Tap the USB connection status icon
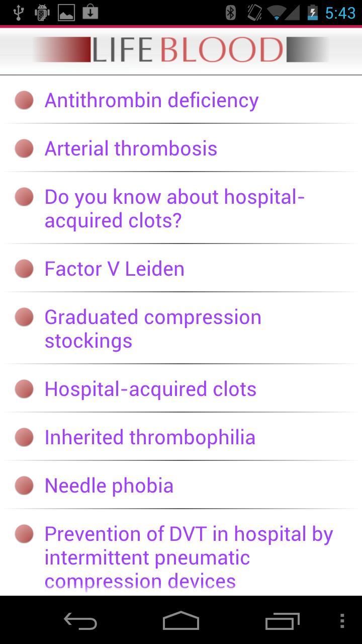The image size is (362, 644). [18, 13]
